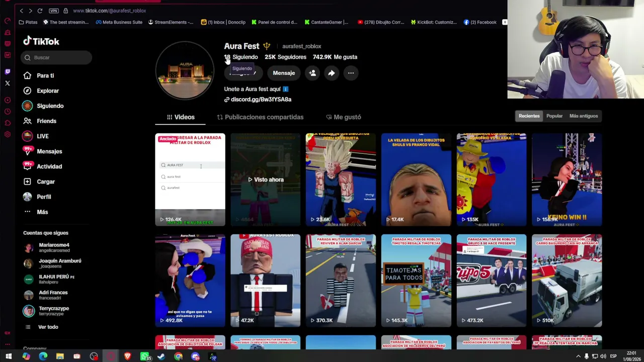Image resolution: width=644 pixels, height=362 pixels.
Task: Open File Explorer from the taskbar
Action: 60,356
